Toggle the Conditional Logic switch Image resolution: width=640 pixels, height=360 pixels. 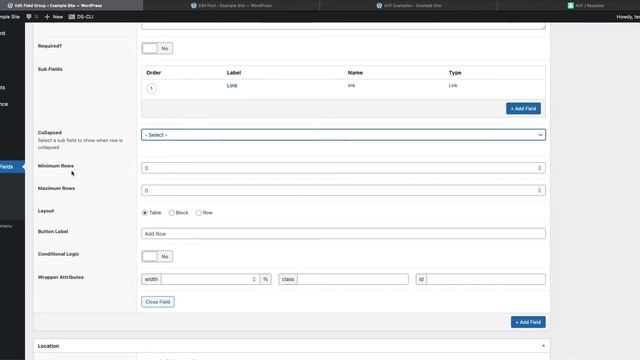click(157, 256)
